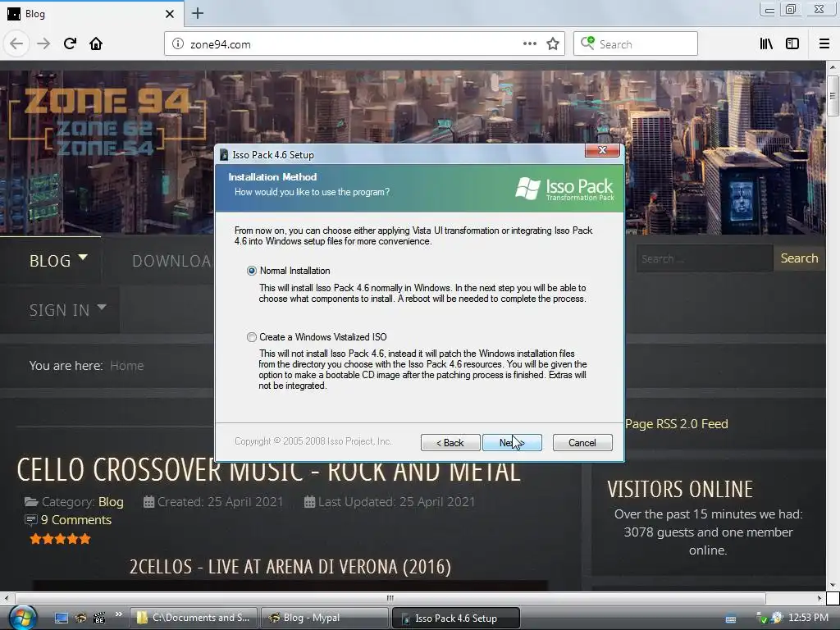Click the 2CELLOS Live at Arena heading
840x630 pixels.
[290, 566]
